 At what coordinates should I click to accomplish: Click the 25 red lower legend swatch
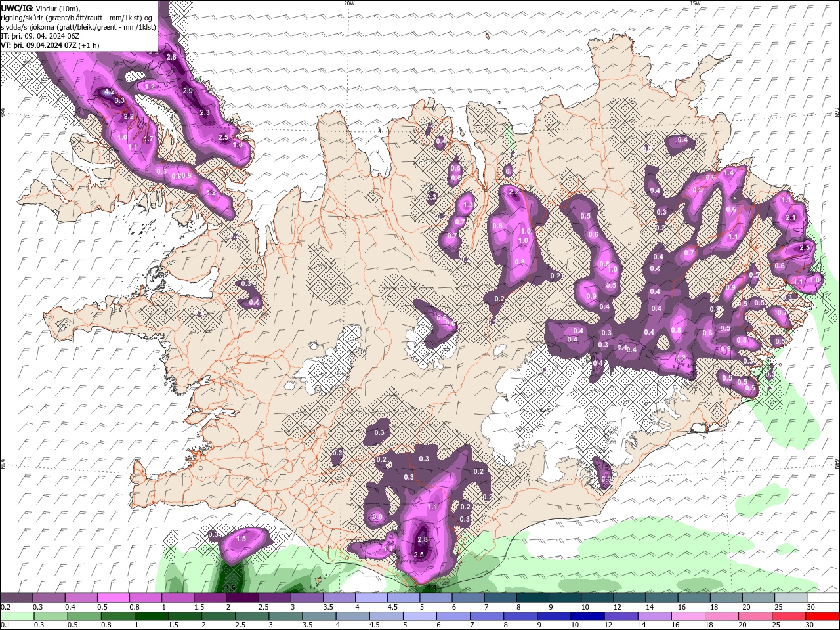(788, 616)
